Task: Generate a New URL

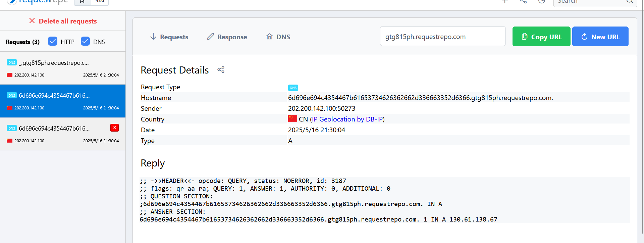Action: pos(600,36)
